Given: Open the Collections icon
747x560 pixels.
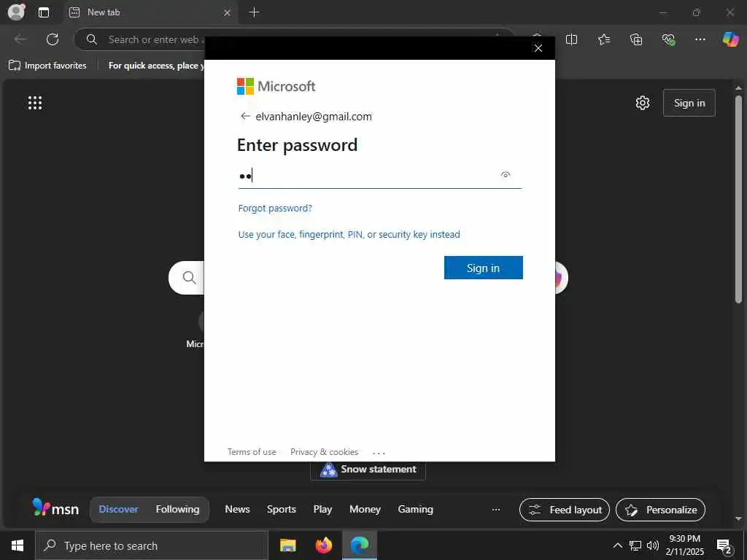Looking at the screenshot, I should click(636, 39).
